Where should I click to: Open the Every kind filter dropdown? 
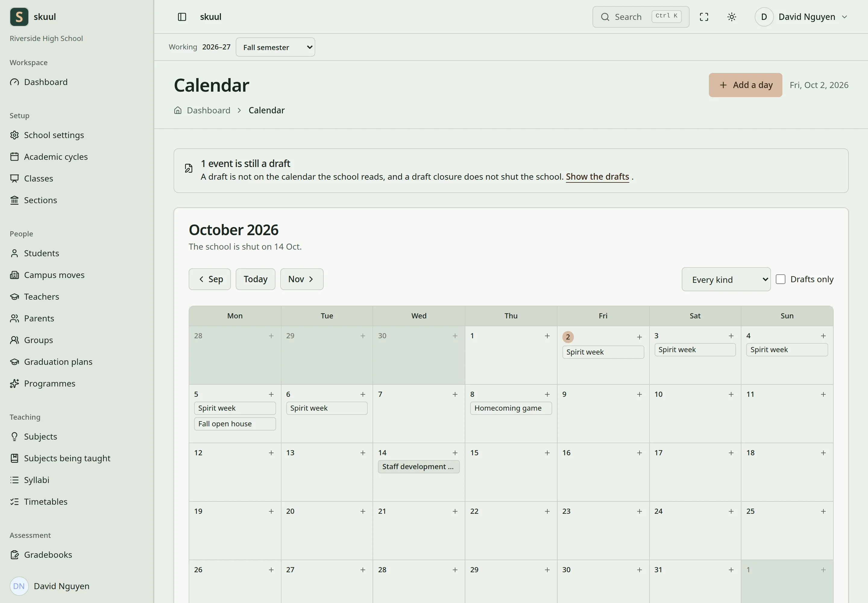(x=726, y=279)
